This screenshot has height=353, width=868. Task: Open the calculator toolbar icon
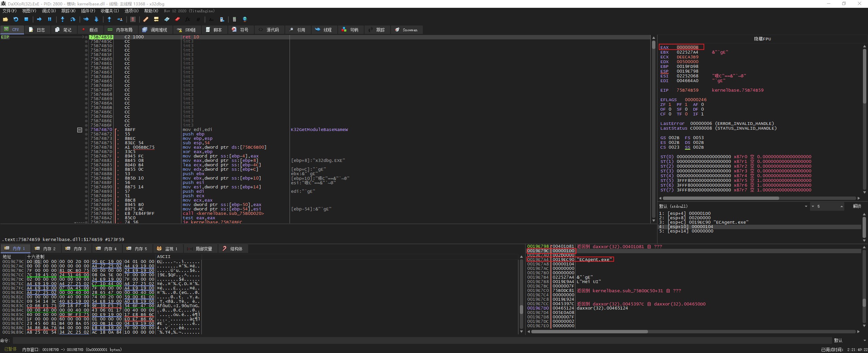pyautogui.click(x=234, y=19)
